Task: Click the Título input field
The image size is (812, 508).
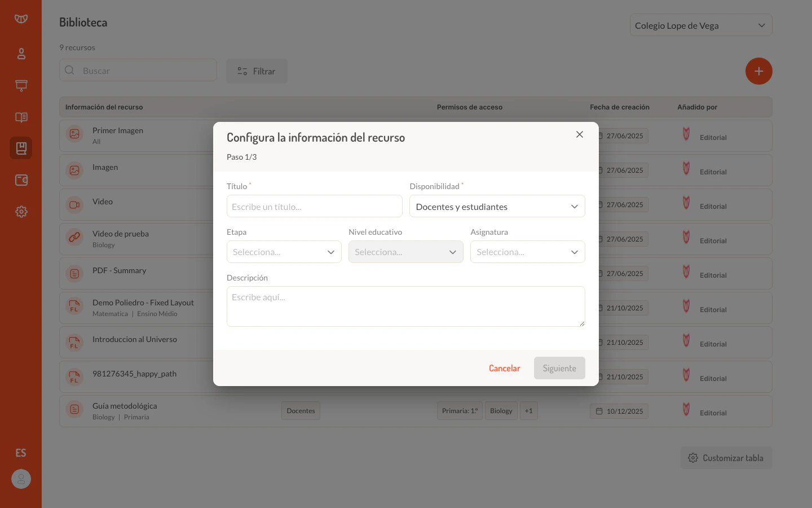Action: tap(314, 206)
